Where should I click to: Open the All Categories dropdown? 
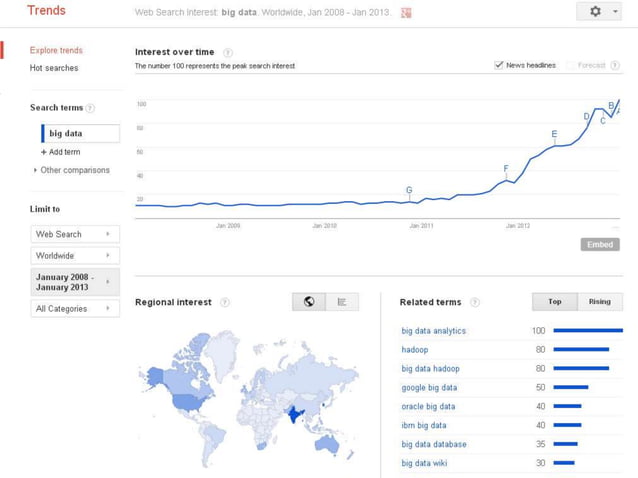(75, 309)
